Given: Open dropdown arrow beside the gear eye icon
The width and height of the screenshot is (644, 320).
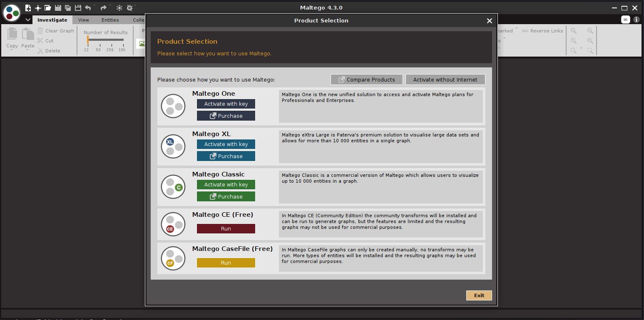Looking at the screenshot, I should click(135, 6).
